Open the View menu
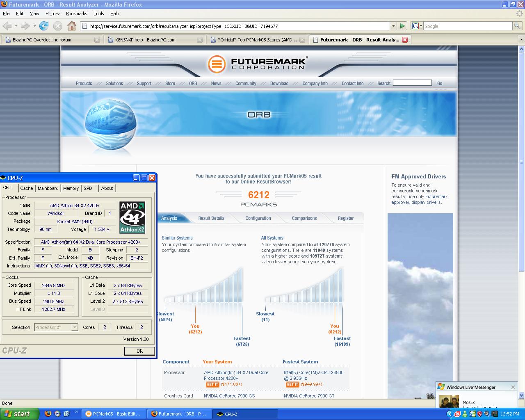 click(x=34, y=14)
